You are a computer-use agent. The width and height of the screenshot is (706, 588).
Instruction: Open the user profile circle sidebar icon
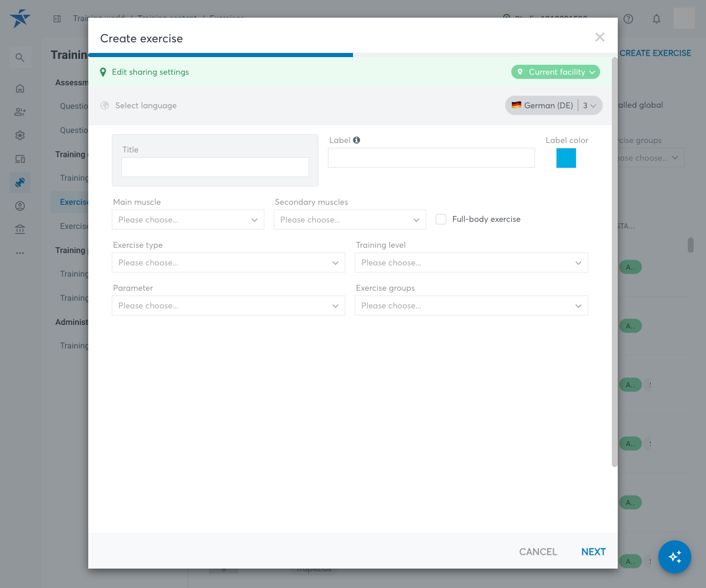(20, 206)
